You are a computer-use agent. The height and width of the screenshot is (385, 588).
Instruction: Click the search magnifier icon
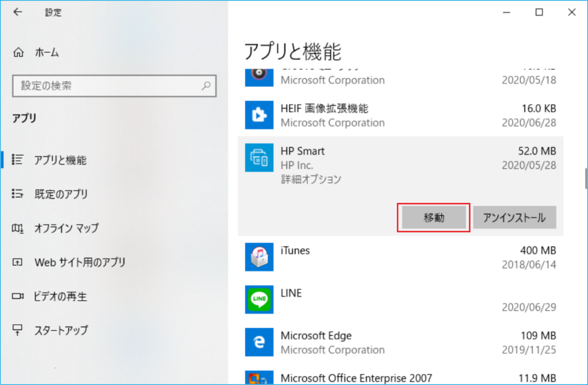(x=206, y=86)
